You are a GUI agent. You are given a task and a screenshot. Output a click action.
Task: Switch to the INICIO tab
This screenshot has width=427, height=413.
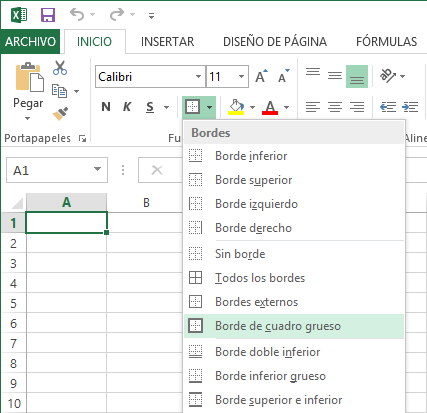94,42
